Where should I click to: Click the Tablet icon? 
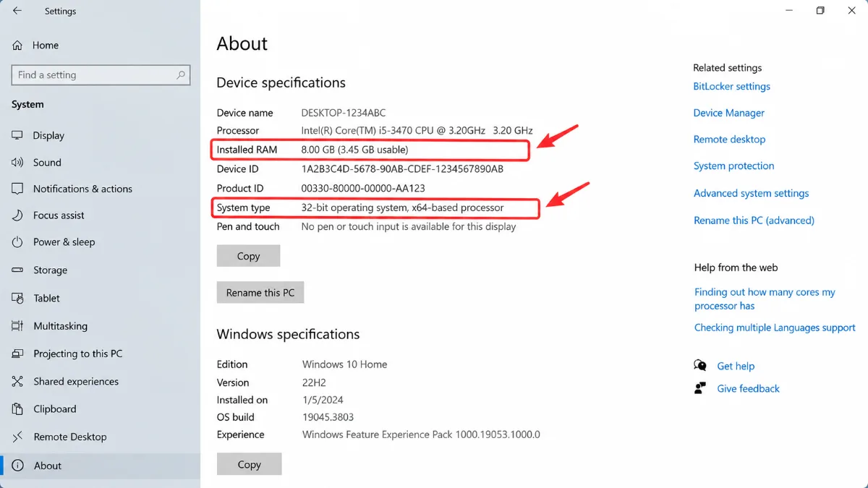pos(18,298)
